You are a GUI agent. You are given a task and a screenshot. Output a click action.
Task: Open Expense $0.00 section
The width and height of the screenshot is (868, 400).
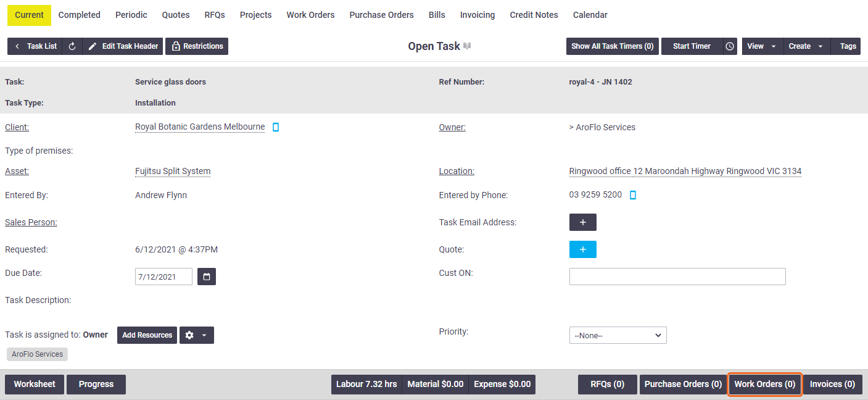click(502, 384)
